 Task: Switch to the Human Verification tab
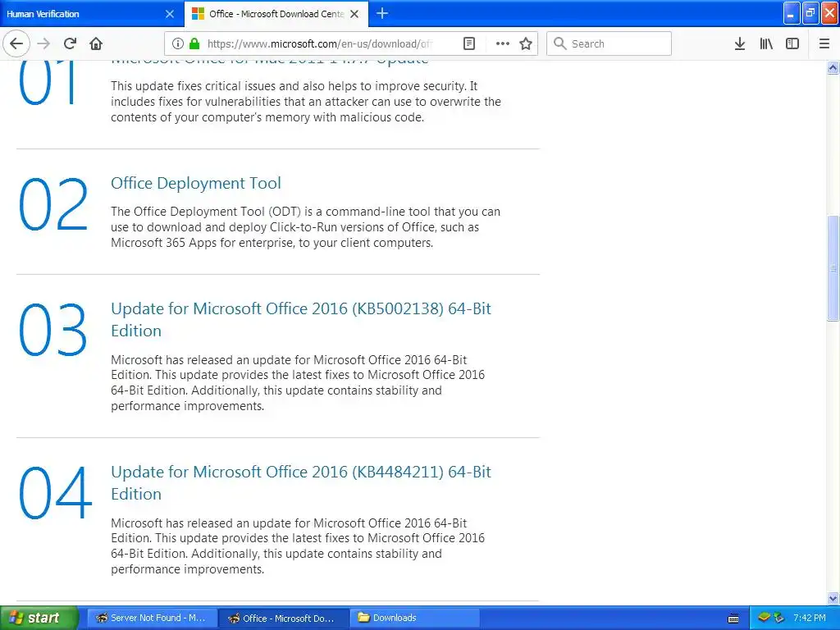[92, 14]
